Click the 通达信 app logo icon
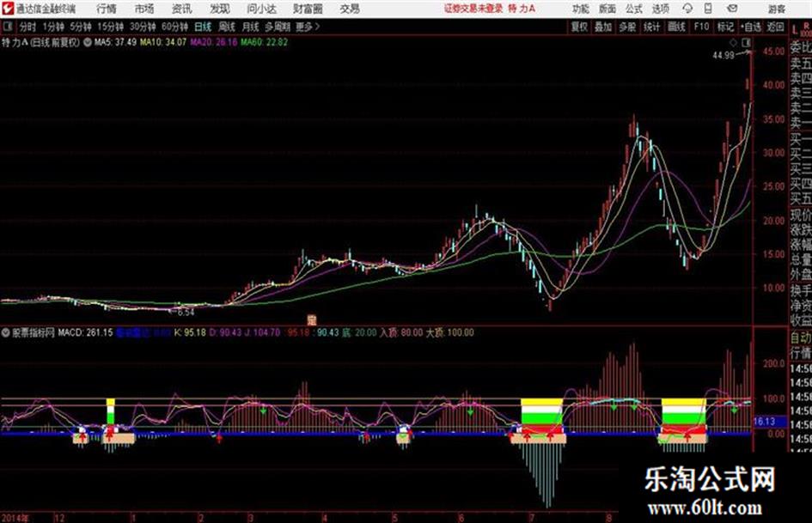The image size is (812, 523). click(7, 9)
